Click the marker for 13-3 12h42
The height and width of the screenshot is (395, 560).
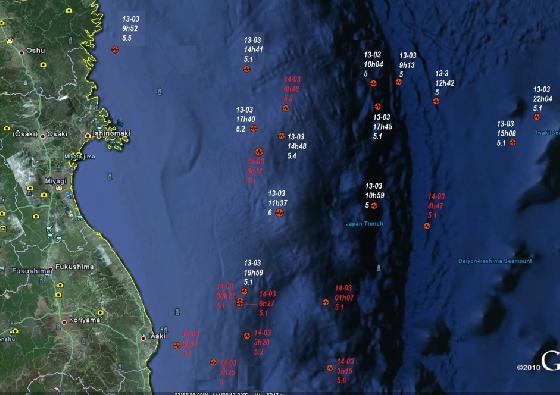point(436,101)
